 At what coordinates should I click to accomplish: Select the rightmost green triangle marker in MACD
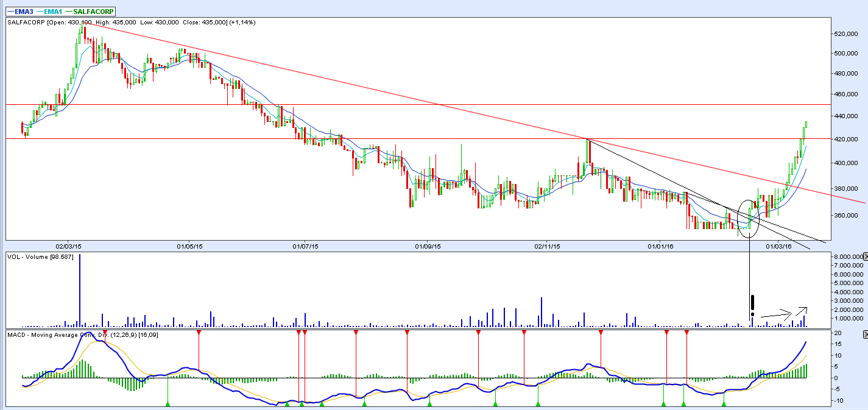[x=724, y=403]
